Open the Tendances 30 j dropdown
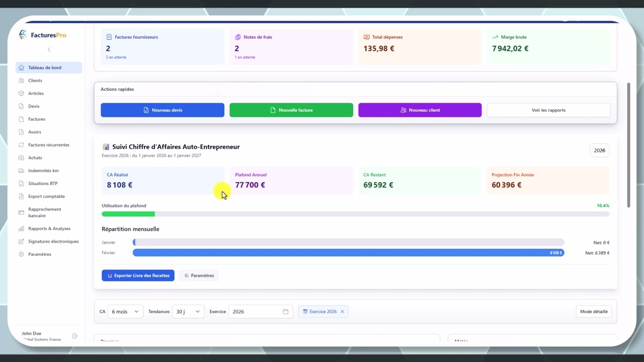 (188, 312)
